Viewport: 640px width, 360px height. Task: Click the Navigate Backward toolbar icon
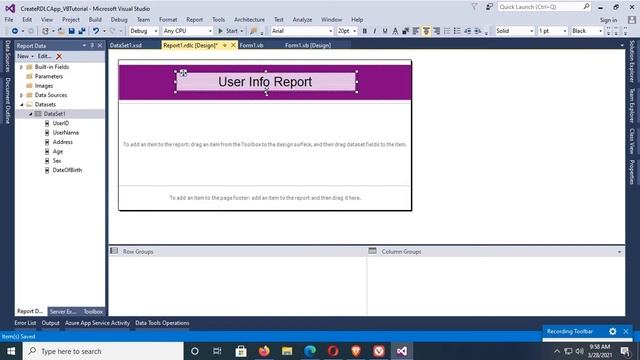14,31
